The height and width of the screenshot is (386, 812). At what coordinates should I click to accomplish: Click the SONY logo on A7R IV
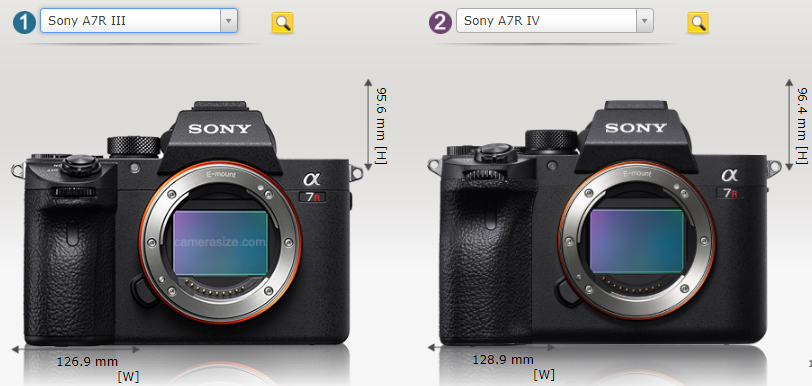tap(636, 127)
